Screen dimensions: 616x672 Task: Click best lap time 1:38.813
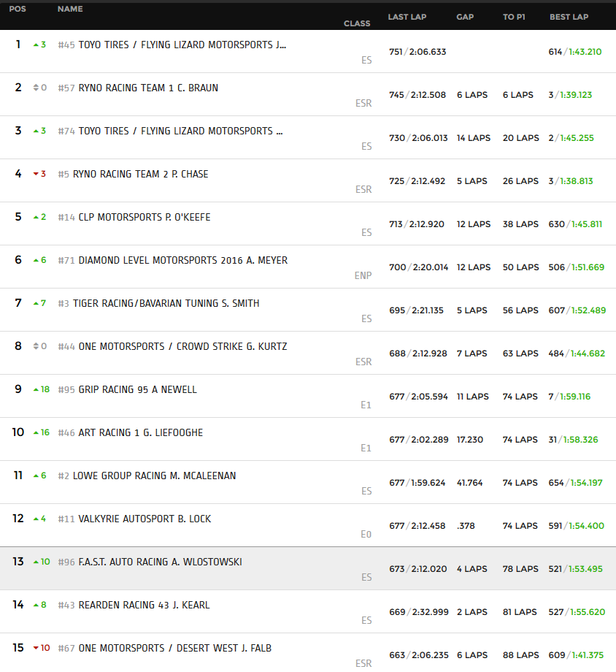coord(576,181)
